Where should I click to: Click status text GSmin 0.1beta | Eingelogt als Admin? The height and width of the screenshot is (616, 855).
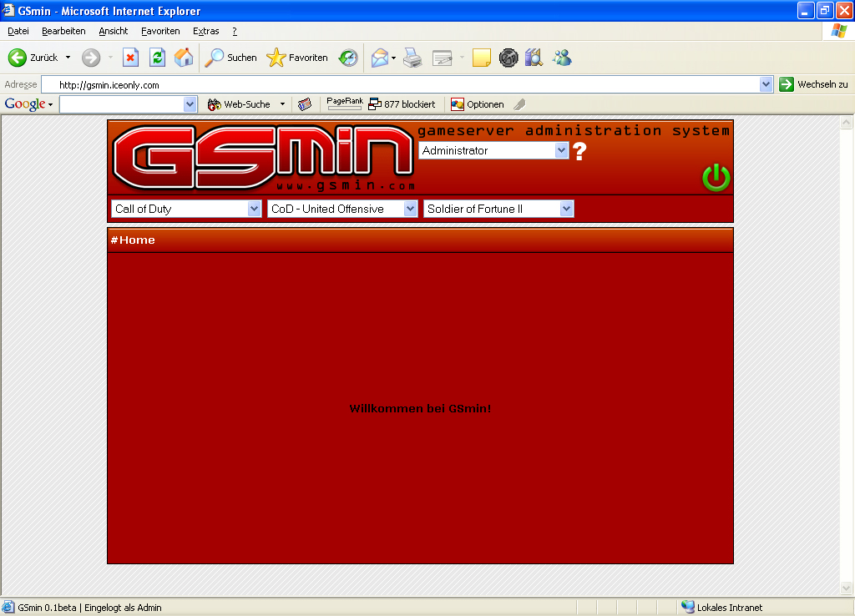90,608
